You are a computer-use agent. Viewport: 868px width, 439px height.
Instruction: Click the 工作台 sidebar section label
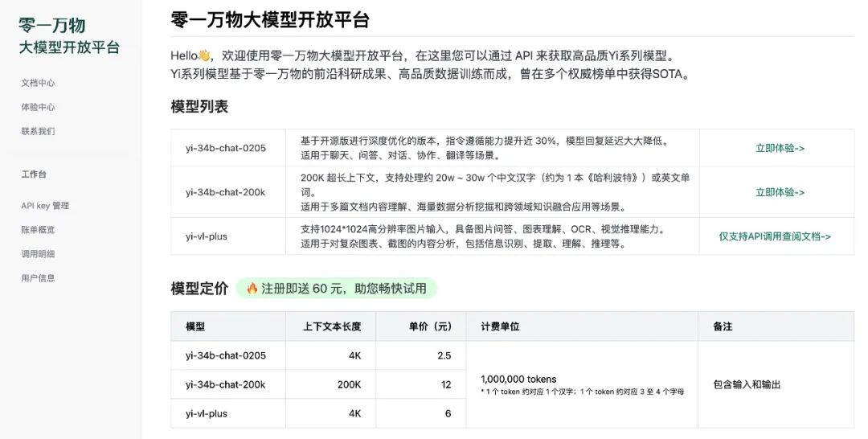[34, 174]
